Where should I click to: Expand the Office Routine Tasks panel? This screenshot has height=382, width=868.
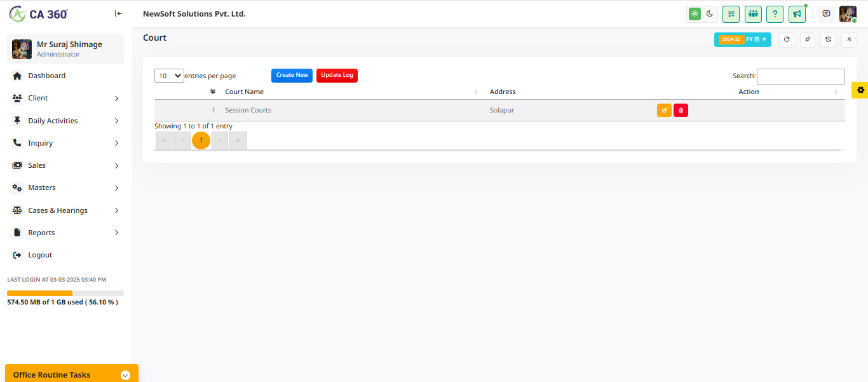click(x=125, y=375)
